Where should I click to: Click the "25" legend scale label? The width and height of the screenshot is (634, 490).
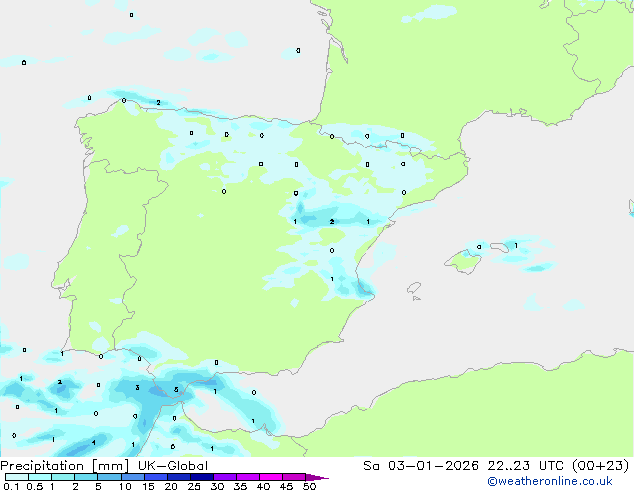[194, 486]
